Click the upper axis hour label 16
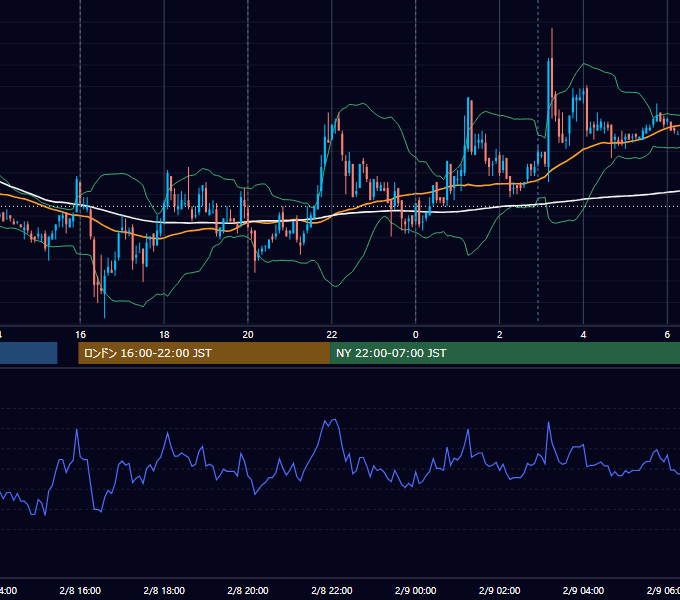Screen dimensions: 680x600 (x=80, y=335)
